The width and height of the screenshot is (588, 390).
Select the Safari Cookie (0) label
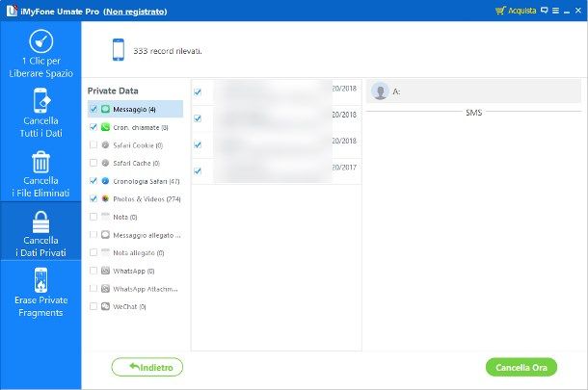point(138,145)
